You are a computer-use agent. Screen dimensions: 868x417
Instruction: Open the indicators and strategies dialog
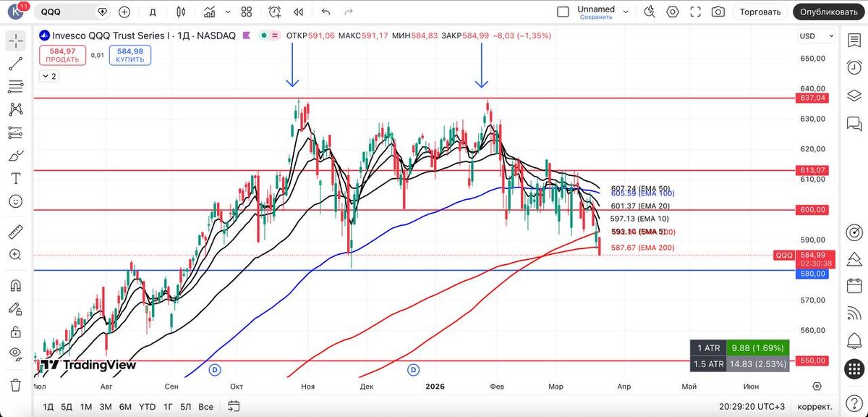click(x=210, y=12)
